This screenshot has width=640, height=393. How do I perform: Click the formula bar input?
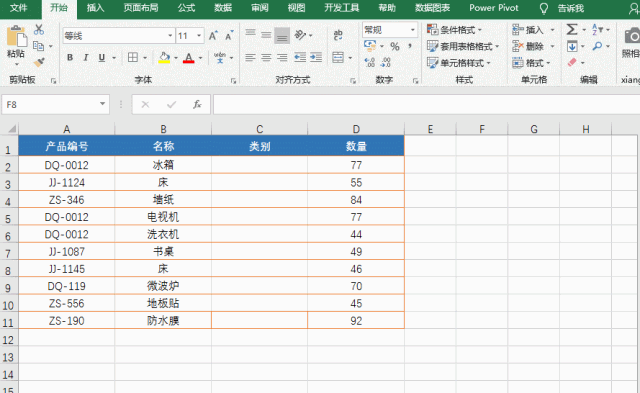[427, 104]
